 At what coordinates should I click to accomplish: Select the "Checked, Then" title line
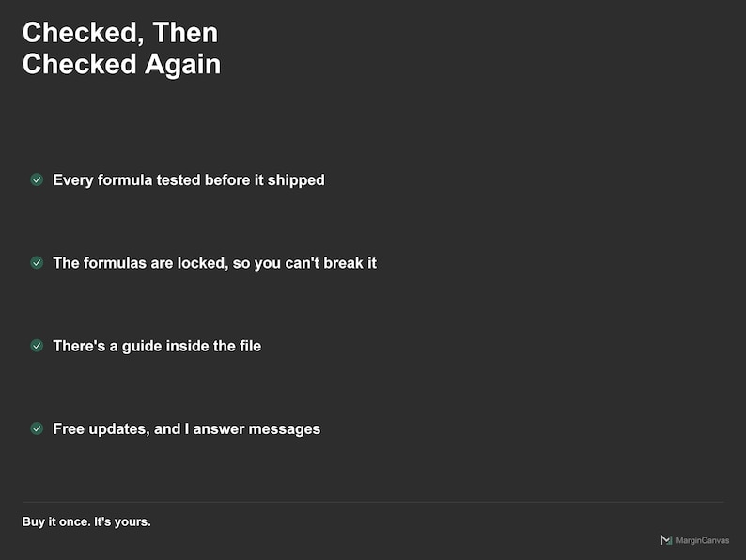point(120,33)
